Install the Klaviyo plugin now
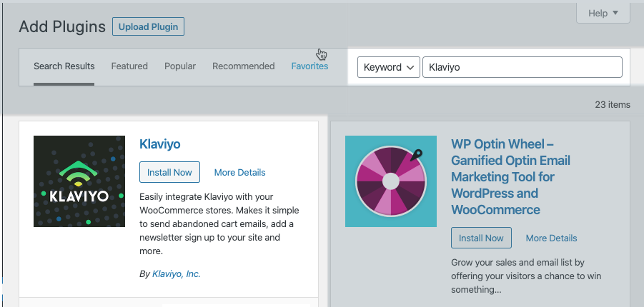The width and height of the screenshot is (644, 307). click(x=169, y=172)
